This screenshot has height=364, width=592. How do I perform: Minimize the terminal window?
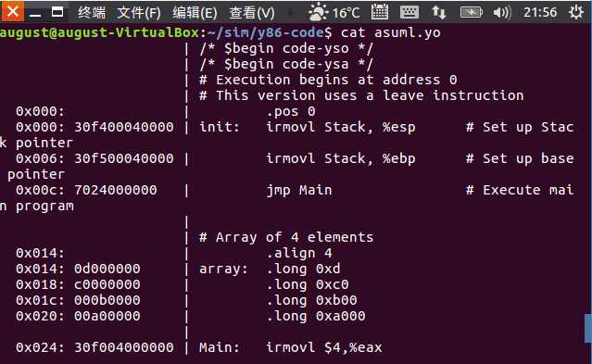(x=35, y=12)
